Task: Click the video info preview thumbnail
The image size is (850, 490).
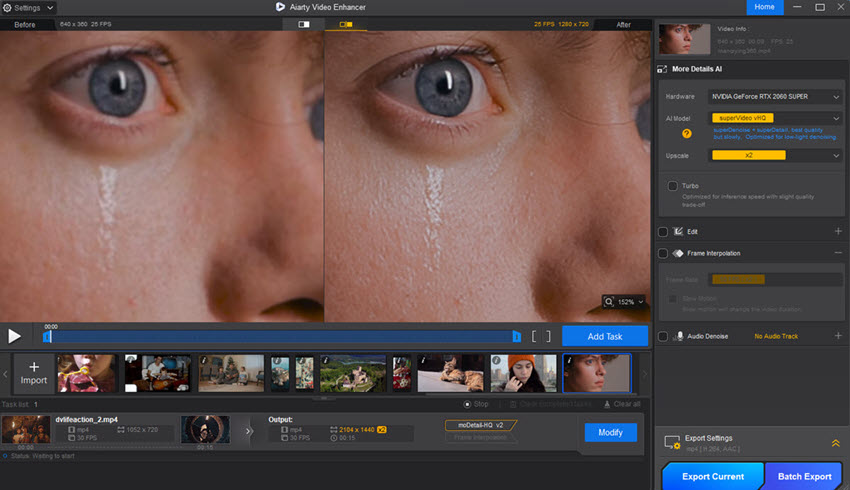Action: coord(684,38)
